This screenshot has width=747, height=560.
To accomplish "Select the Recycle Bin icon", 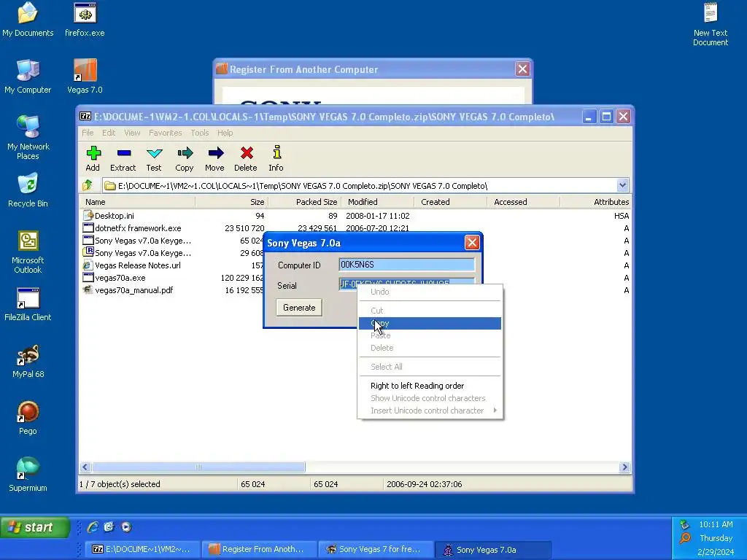I will 28,190.
